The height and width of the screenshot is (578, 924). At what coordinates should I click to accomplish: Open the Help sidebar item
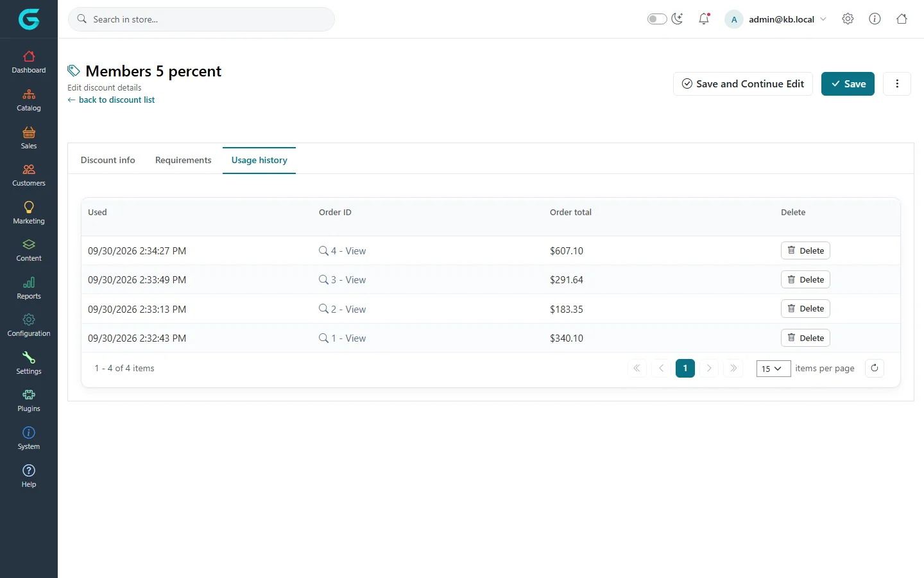(x=29, y=476)
